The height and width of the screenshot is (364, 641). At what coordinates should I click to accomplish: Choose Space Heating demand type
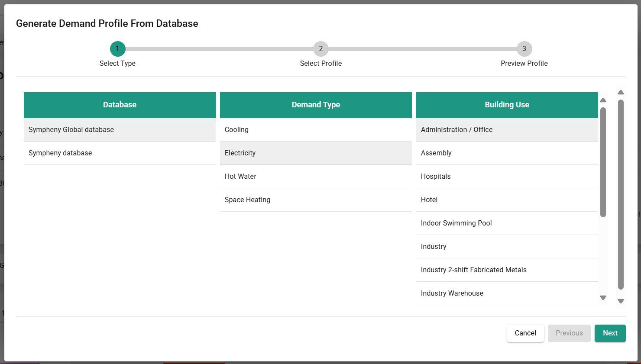pyautogui.click(x=315, y=200)
